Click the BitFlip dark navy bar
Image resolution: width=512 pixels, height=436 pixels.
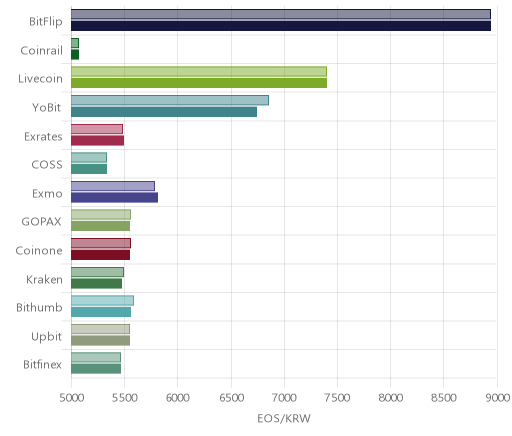pos(281,26)
